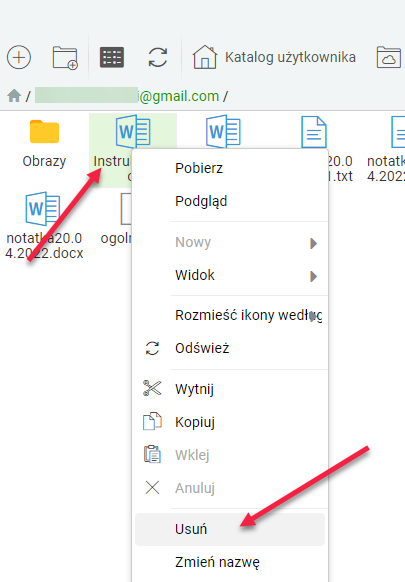Choose Usuń to delete the file
The height and width of the screenshot is (582, 405).
230,529
